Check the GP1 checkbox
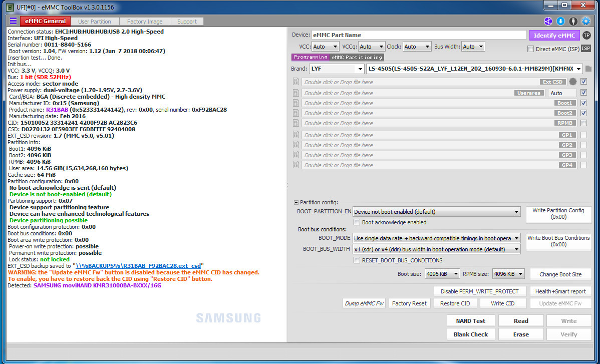600x364 pixels. click(x=583, y=135)
